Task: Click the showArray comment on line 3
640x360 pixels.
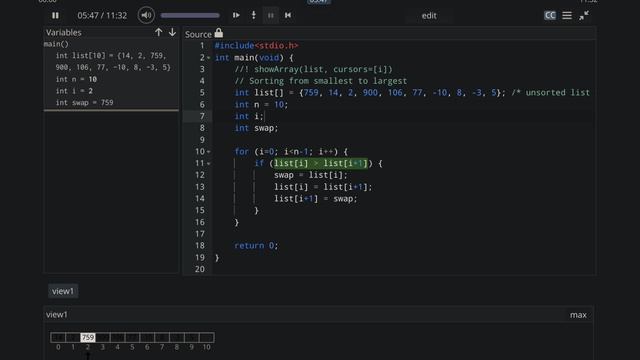Action: point(313,69)
